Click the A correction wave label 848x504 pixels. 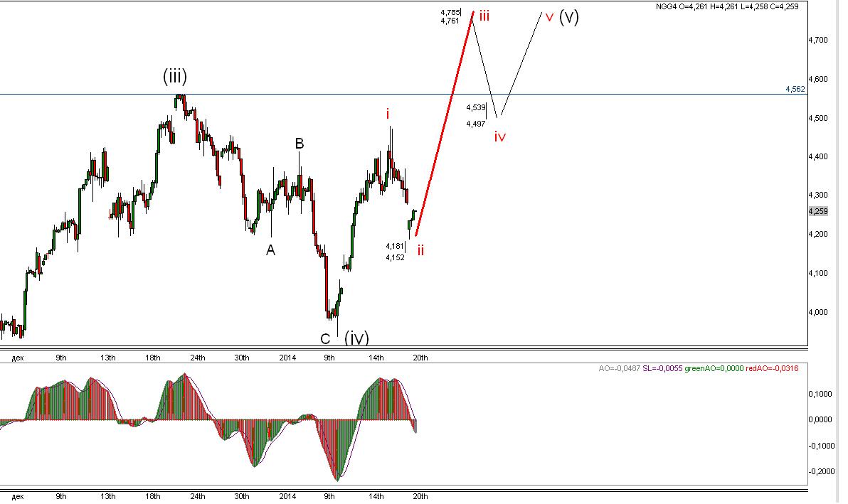(270, 250)
